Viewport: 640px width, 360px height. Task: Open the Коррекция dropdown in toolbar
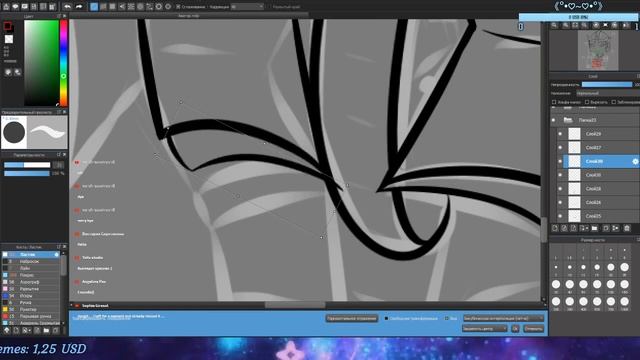(x=247, y=7)
